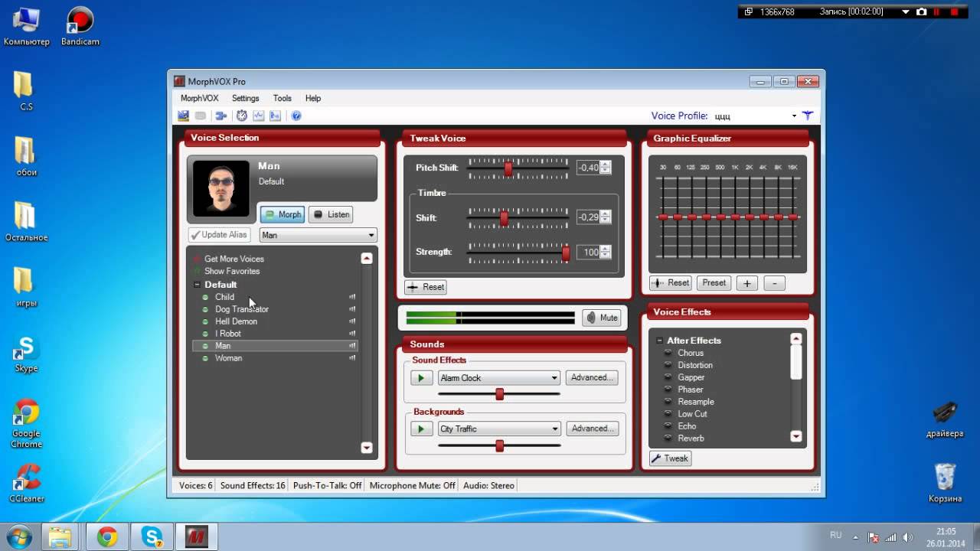The image size is (980, 551).
Task: Click the 16K equalizer band slider
Action: pyautogui.click(x=793, y=217)
